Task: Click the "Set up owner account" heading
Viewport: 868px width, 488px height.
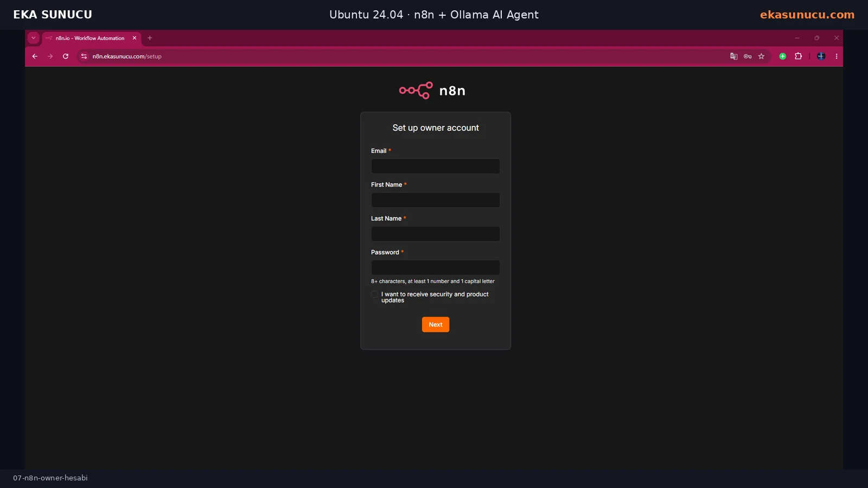Action: tap(436, 128)
